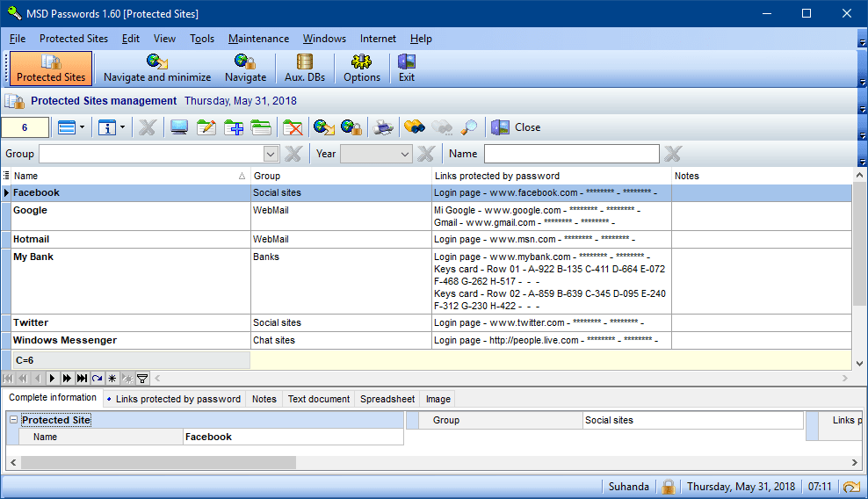Open the view mode dropdown arrow
The height and width of the screenshot is (499, 868).
click(x=82, y=127)
